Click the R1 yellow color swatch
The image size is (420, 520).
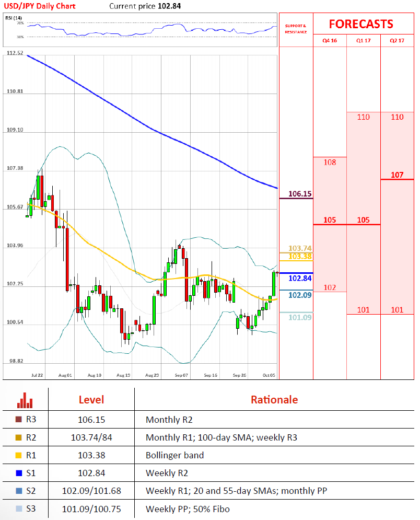[19, 455]
